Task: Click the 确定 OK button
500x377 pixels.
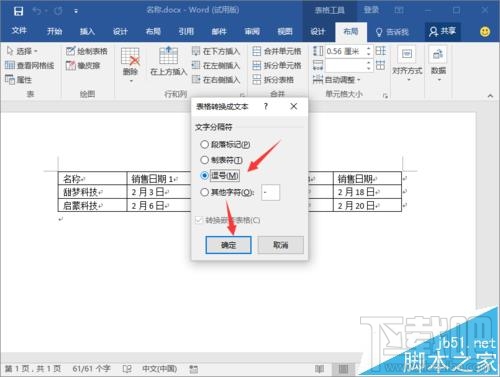Action: [x=228, y=245]
